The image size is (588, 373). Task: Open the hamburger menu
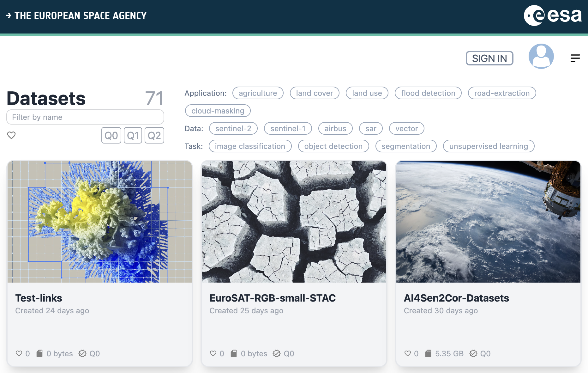click(575, 58)
